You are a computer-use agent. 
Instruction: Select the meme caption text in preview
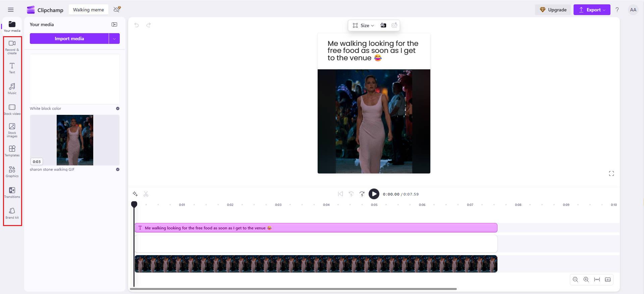[x=373, y=51]
